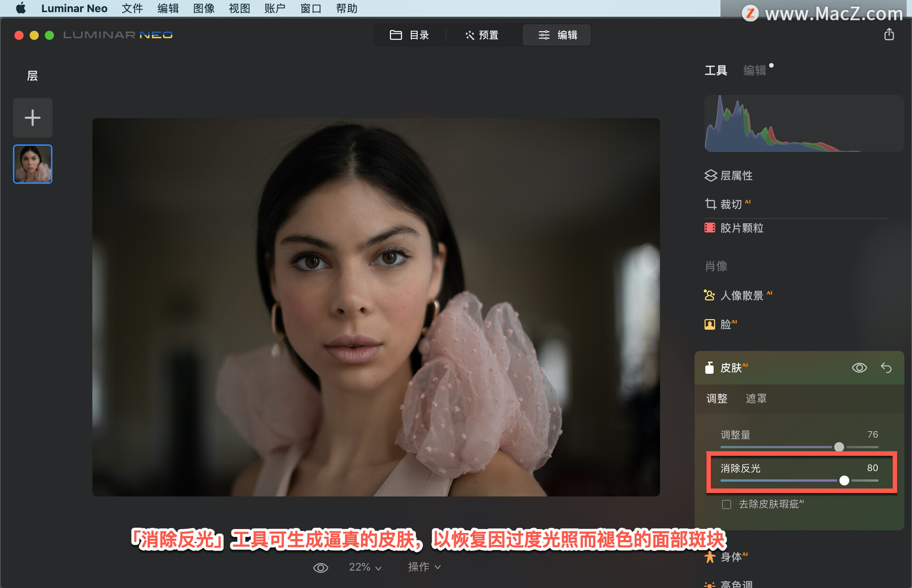Screen dimensions: 912x588
Task: Open the 胶片颗粒 film grain tool
Action: coord(741,228)
